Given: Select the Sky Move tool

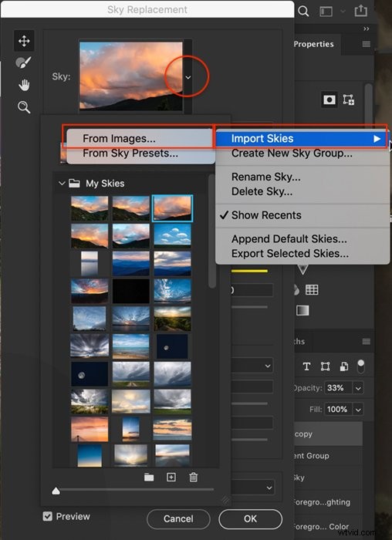Looking at the screenshot, I should pyautogui.click(x=24, y=41).
